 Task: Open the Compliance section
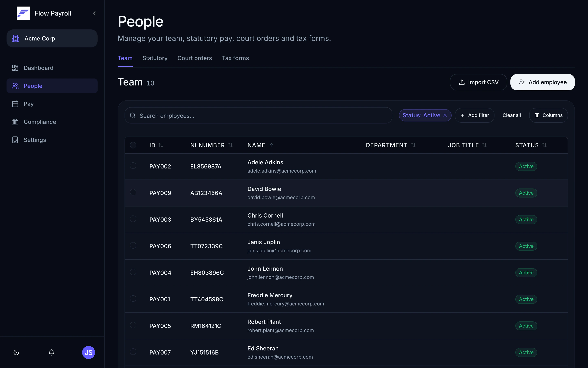pos(52,122)
